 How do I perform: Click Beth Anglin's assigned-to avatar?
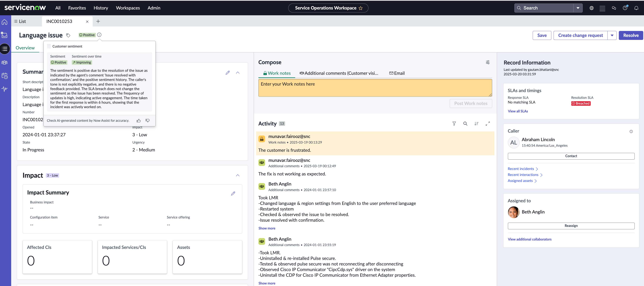(x=513, y=212)
